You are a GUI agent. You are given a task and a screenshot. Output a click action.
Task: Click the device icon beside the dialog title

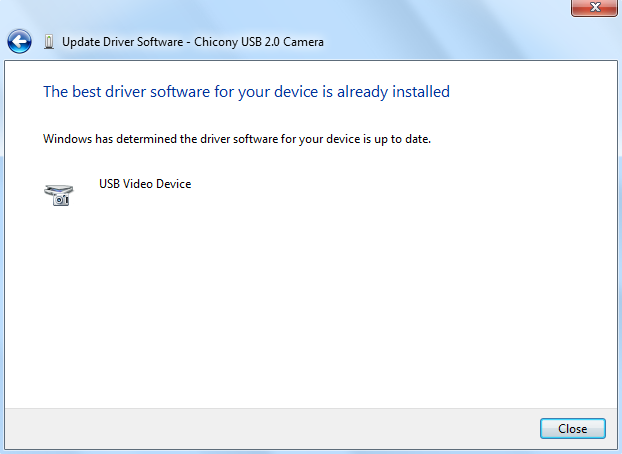(x=49, y=42)
